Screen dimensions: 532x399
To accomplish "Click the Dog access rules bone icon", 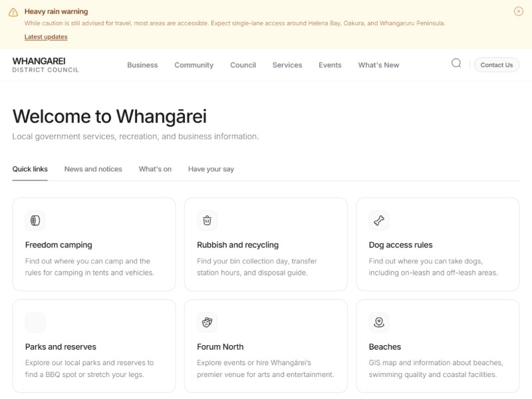I will [x=379, y=220].
